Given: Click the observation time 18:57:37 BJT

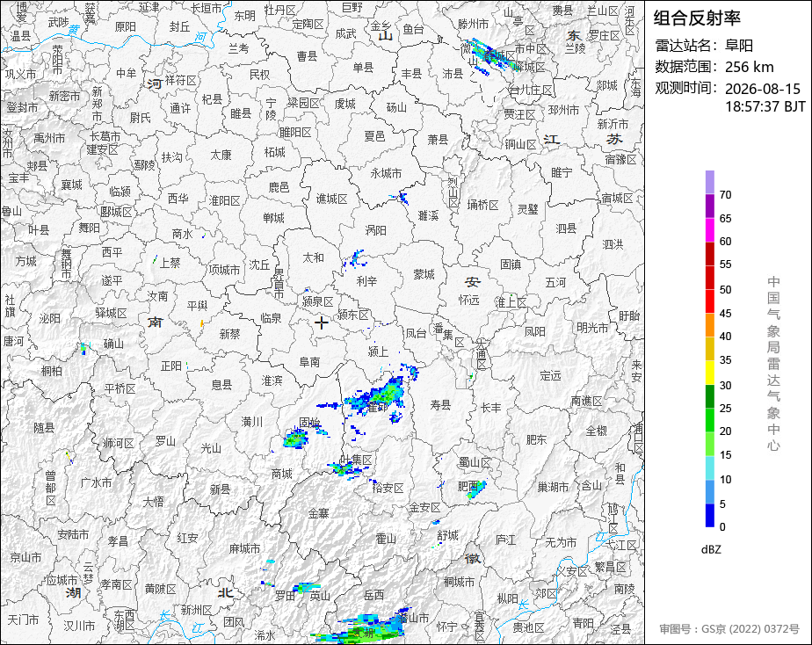Looking at the screenshot, I should [x=765, y=106].
